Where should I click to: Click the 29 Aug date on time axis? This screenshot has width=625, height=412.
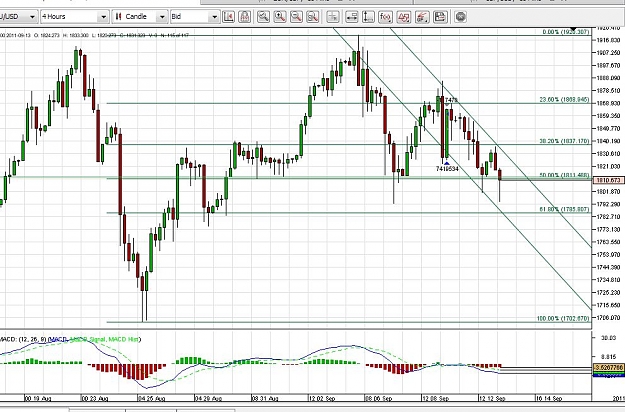208,398
